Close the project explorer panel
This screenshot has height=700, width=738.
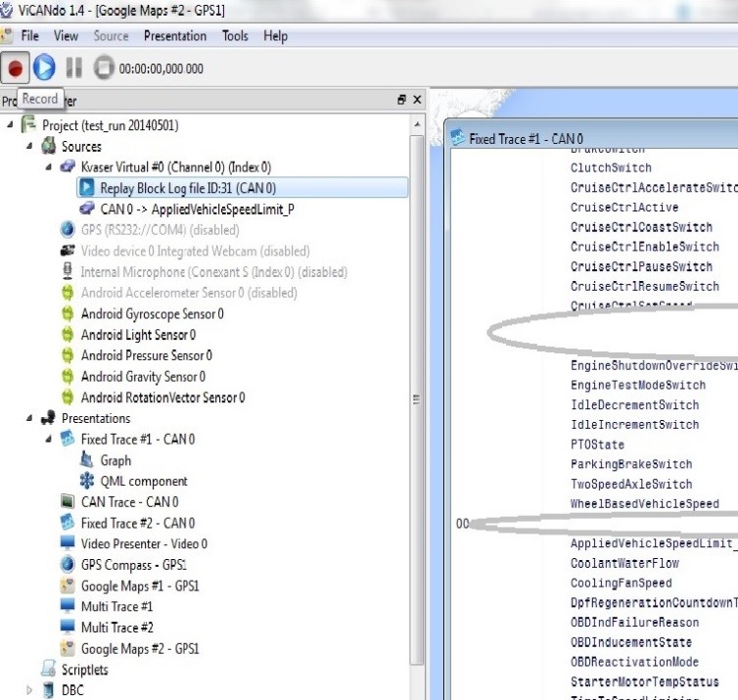click(x=417, y=99)
